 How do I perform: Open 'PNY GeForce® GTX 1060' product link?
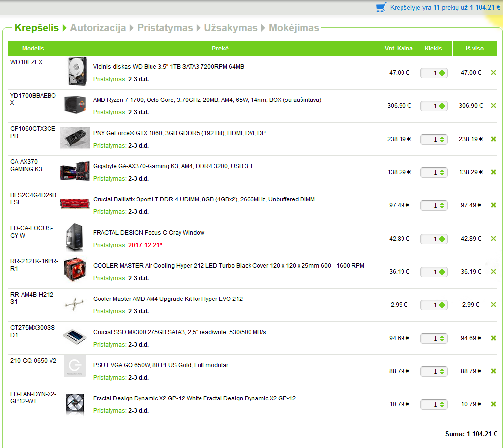tap(179, 133)
